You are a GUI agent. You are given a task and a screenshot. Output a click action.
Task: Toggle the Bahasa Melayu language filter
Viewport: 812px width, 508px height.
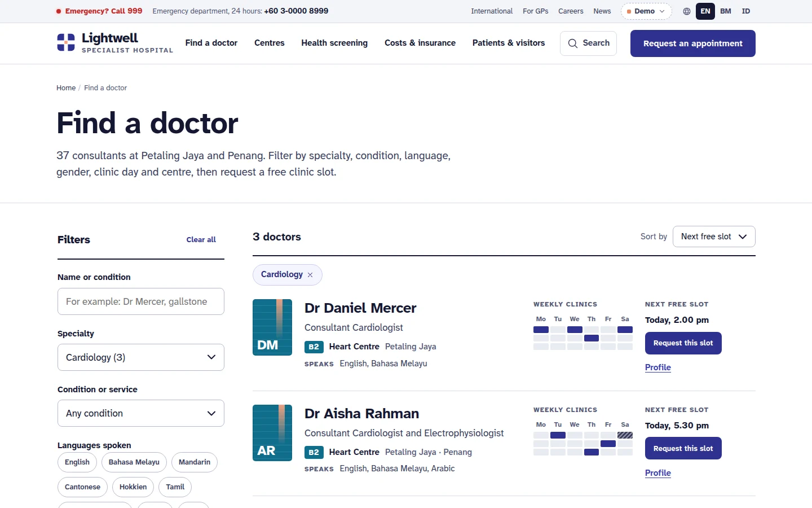(134, 462)
